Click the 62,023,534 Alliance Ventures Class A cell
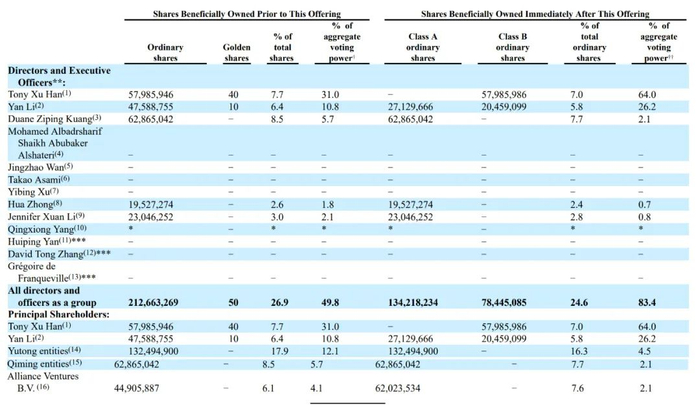This screenshot has width=700, height=407. pyautogui.click(x=398, y=388)
